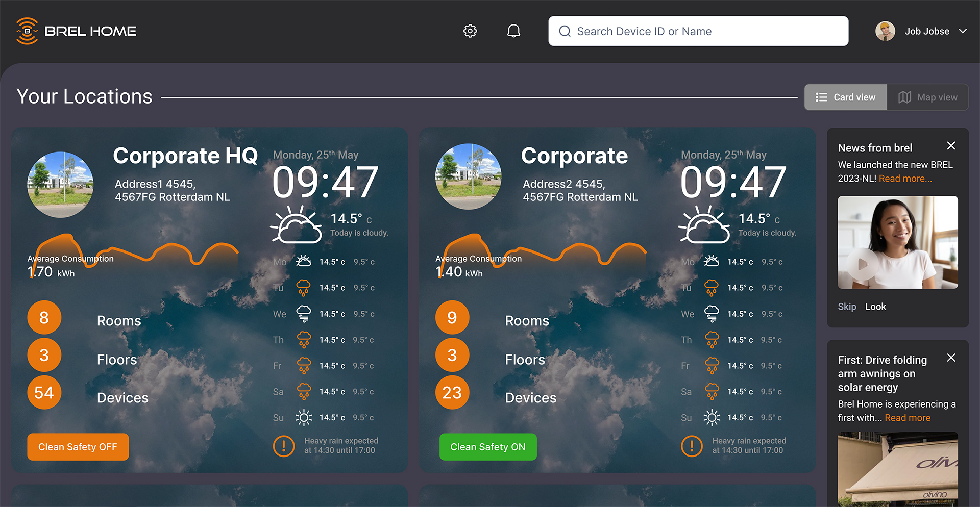Toggle Clean Safety OFF on Corporate HQ
This screenshot has width=980, height=507.
click(x=78, y=447)
